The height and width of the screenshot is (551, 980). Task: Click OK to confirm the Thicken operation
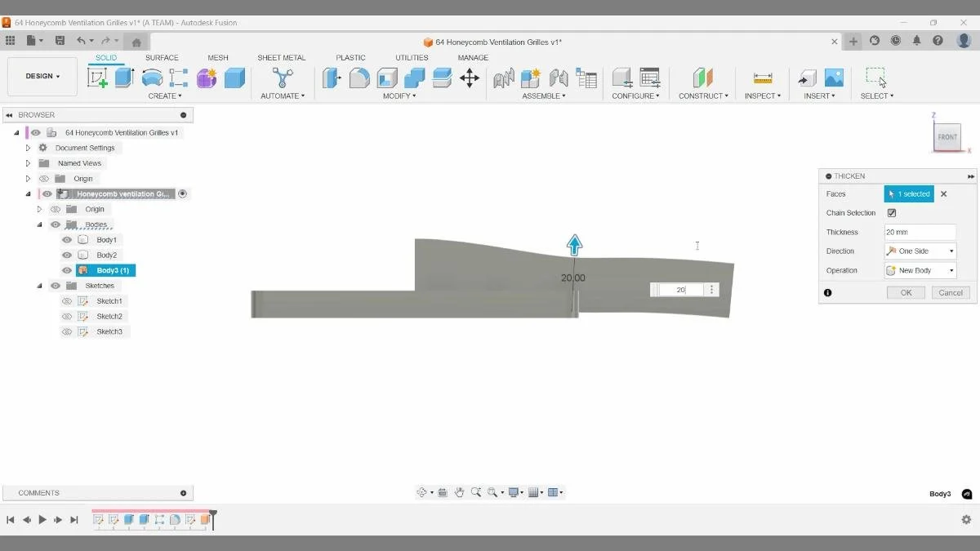[x=905, y=291]
